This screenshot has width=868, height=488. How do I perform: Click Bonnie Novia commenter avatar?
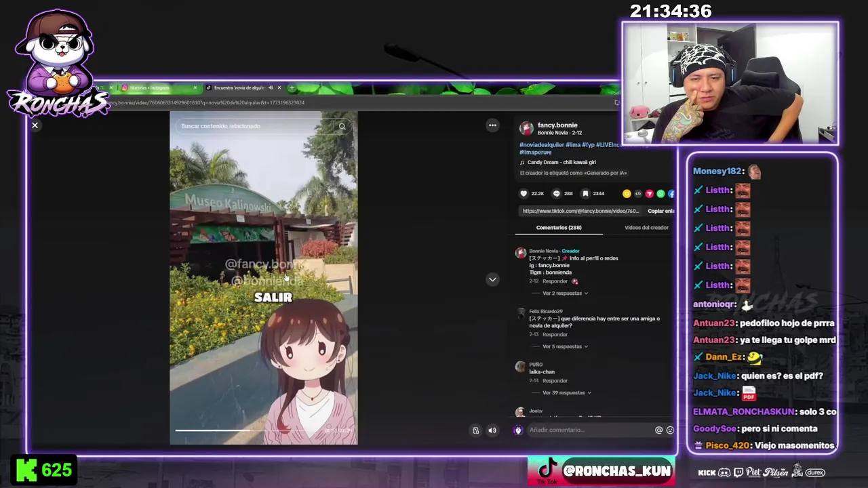521,253
